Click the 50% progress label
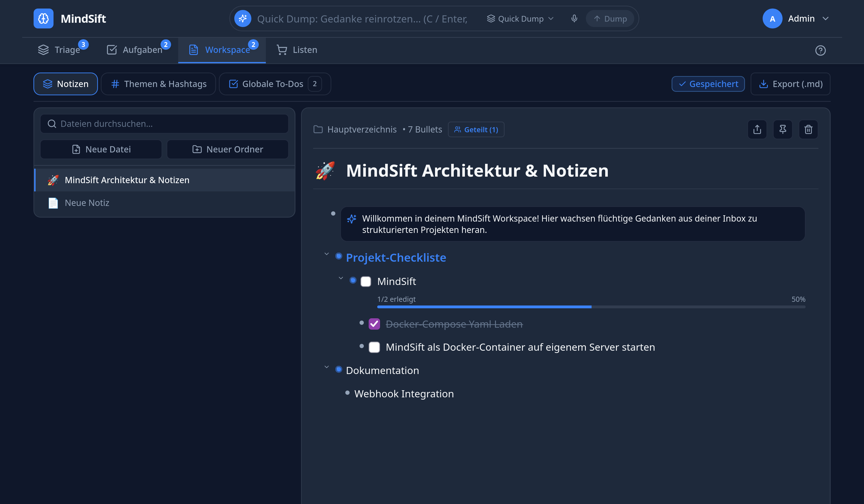 798,299
